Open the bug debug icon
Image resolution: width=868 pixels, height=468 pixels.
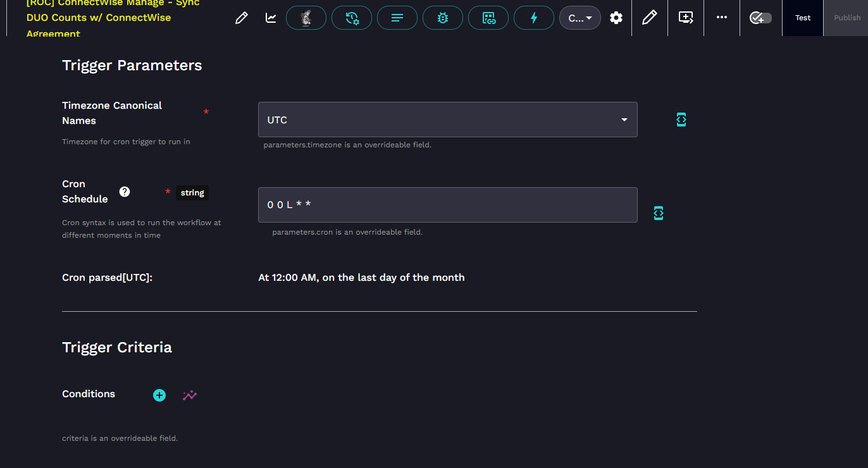tap(443, 18)
